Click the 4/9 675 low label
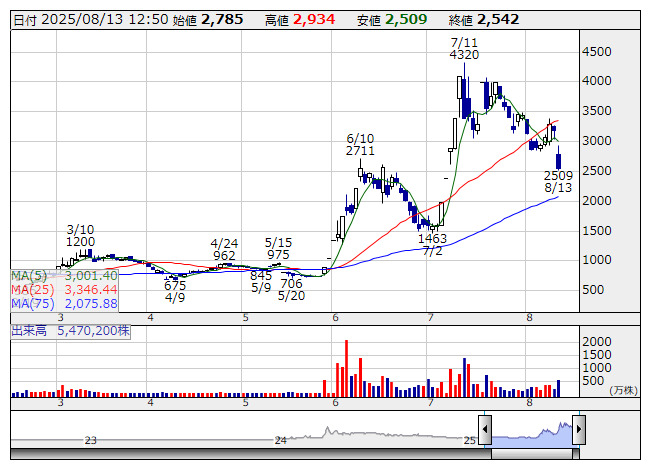The width and height of the screenshot is (653, 470). point(175,291)
